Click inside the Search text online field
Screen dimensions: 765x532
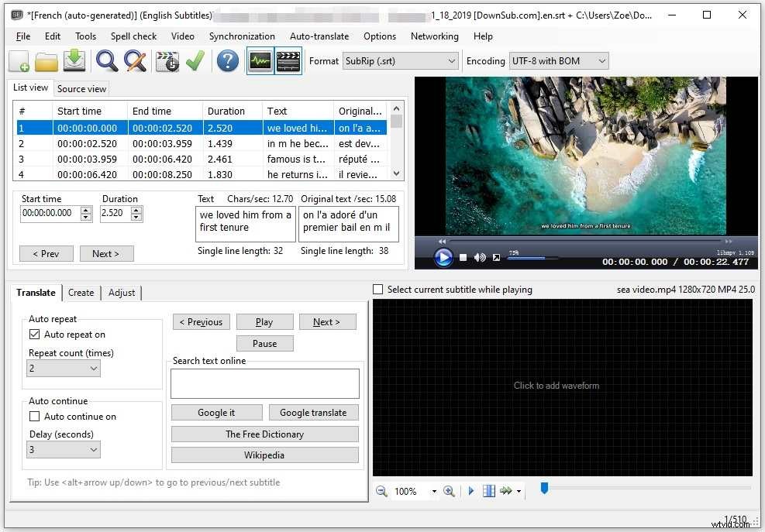(x=264, y=383)
